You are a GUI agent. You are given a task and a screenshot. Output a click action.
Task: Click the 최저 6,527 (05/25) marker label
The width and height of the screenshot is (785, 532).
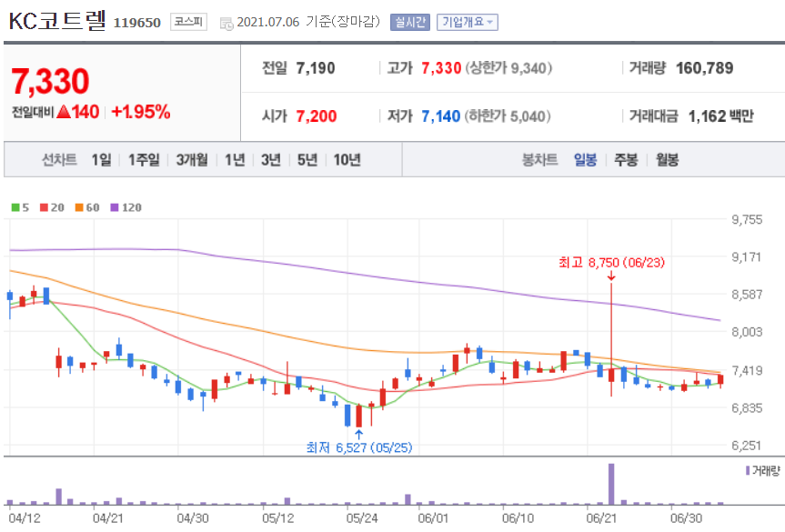coord(359,447)
